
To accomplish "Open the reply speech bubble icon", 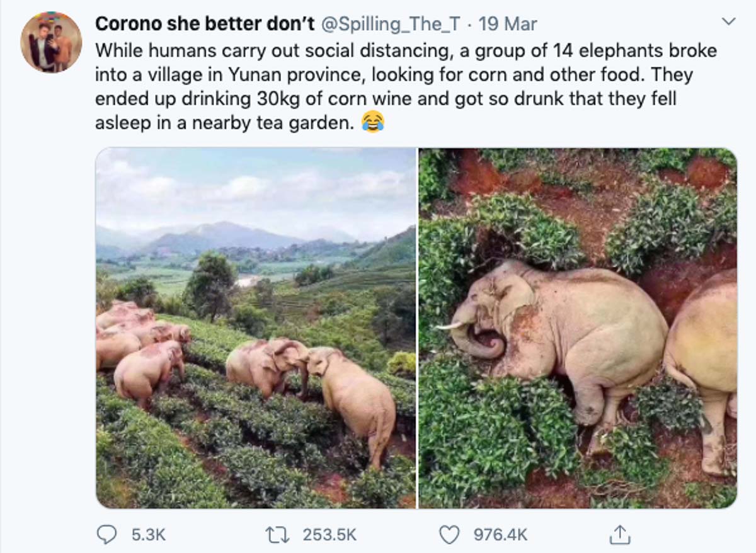I will click(107, 535).
